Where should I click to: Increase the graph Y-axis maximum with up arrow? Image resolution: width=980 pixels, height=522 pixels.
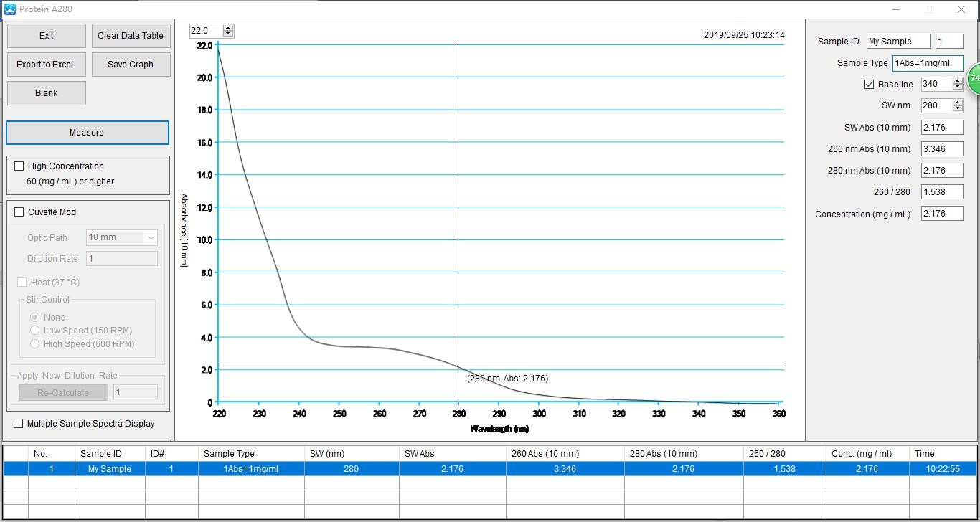click(228, 28)
